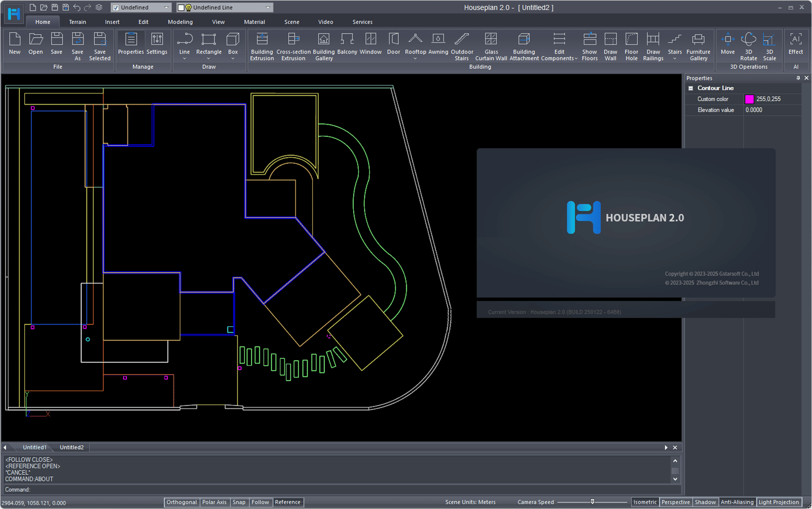The image size is (812, 509).
Task: Activate the 3D Rotate tool
Action: pos(748,46)
